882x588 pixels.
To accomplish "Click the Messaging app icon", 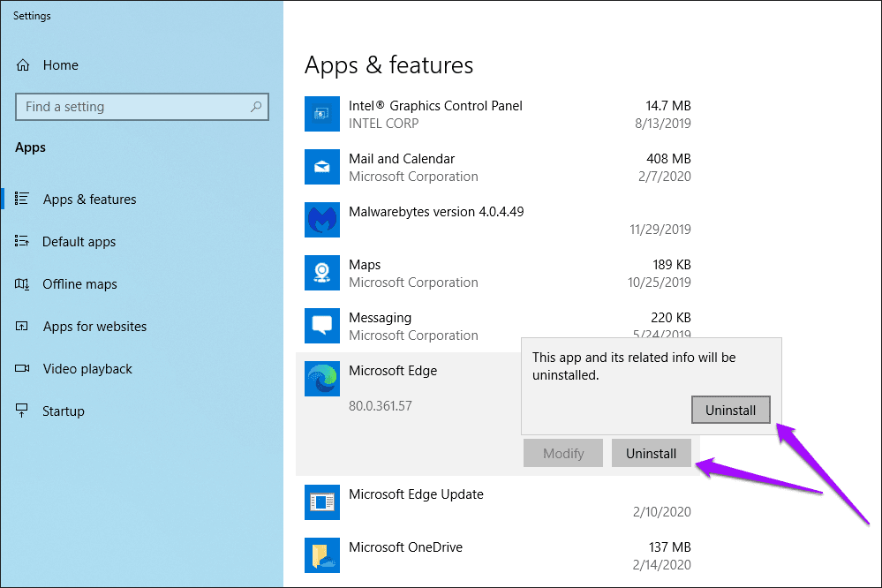I will tap(322, 325).
